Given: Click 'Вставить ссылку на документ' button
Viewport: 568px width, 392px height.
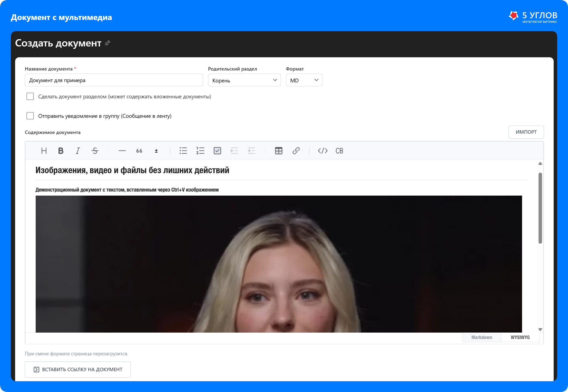Looking at the screenshot, I should coord(78,369).
